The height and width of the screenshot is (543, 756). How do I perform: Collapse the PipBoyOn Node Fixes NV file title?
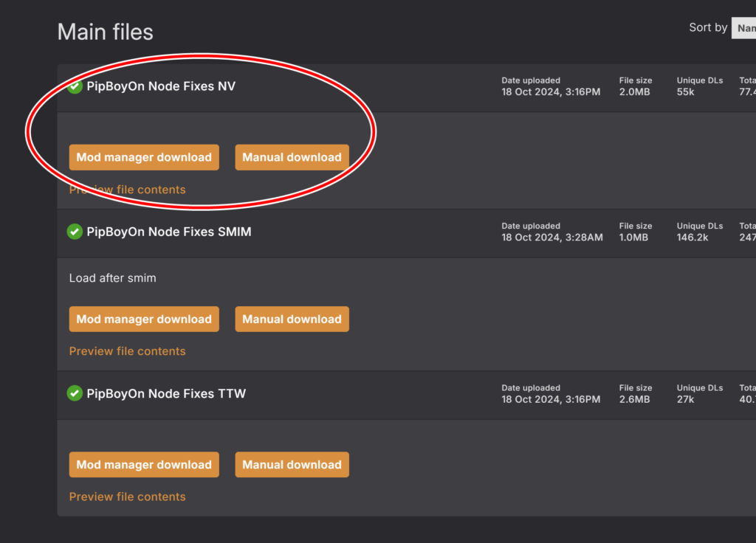161,86
